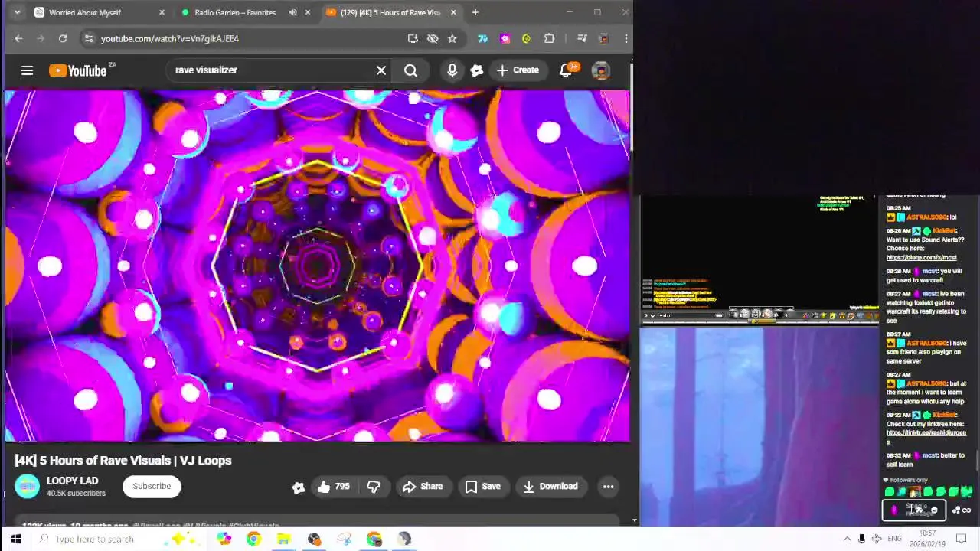Click the Create button on YouTube
This screenshot has width=980, height=551.
click(518, 70)
